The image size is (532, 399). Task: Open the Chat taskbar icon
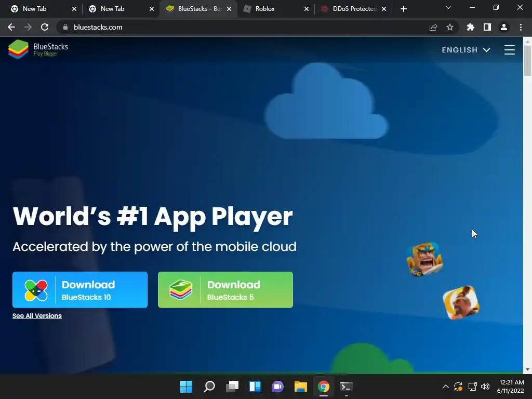[x=277, y=387]
